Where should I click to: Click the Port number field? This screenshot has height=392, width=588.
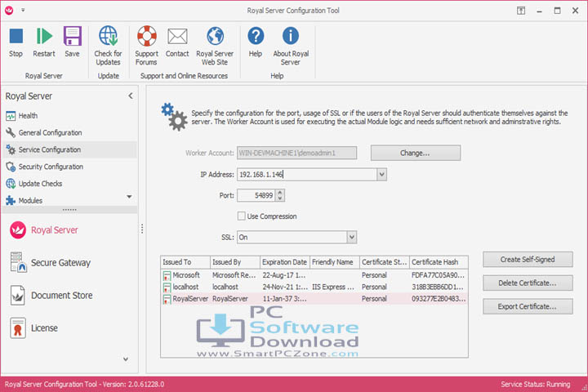click(x=256, y=195)
